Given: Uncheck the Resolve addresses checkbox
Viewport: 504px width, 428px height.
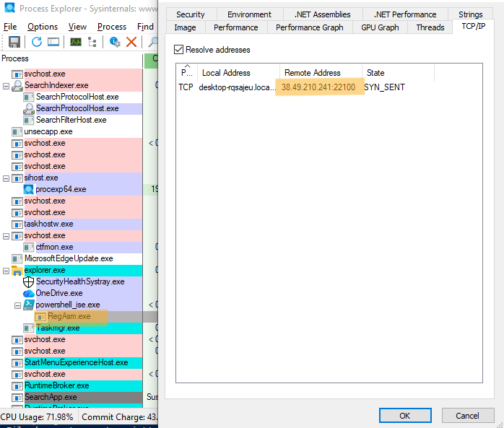Looking at the screenshot, I should pyautogui.click(x=179, y=50).
